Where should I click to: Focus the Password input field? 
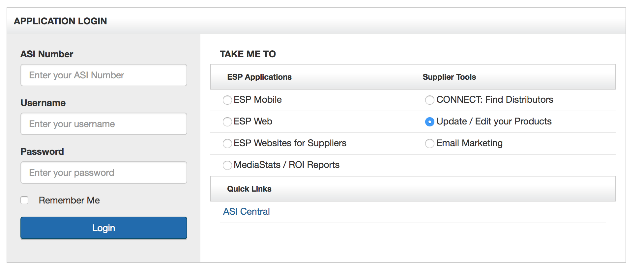pos(104,173)
